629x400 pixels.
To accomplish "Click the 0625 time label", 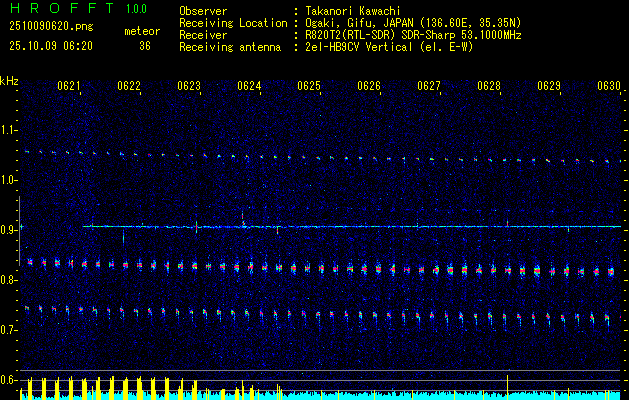I will (x=309, y=86).
